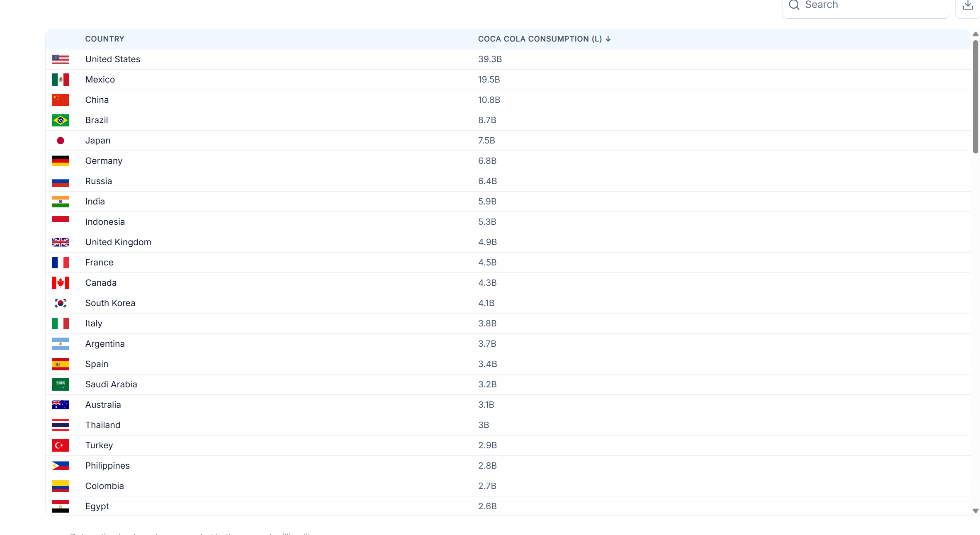Click the download icon button
The height and width of the screenshot is (535, 980).
pos(968,5)
